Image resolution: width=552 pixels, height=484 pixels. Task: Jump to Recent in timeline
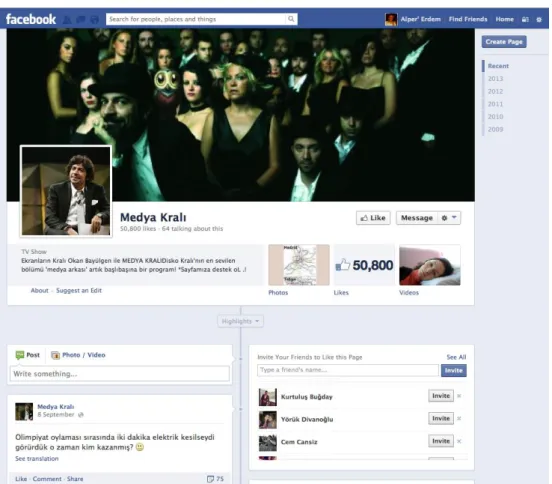[x=498, y=66]
